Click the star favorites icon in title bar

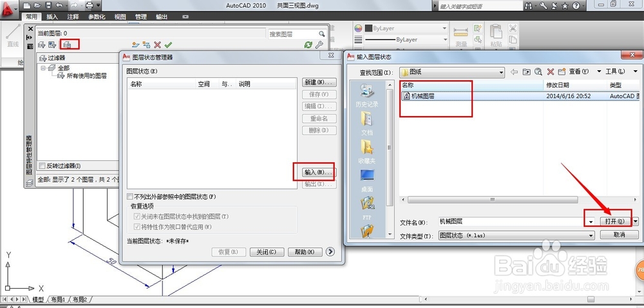click(x=565, y=6)
